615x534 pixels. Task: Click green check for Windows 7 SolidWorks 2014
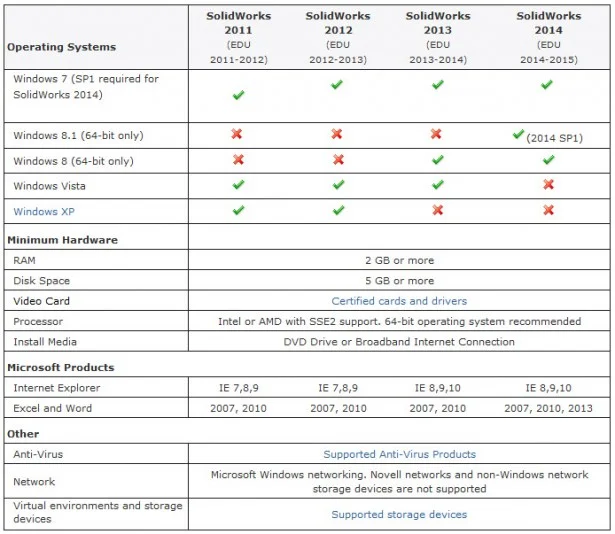click(547, 85)
